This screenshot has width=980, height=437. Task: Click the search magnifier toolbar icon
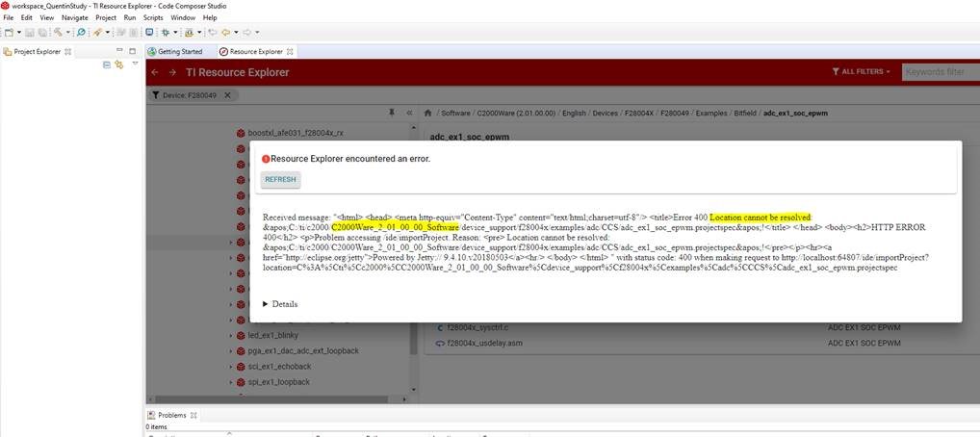81,32
